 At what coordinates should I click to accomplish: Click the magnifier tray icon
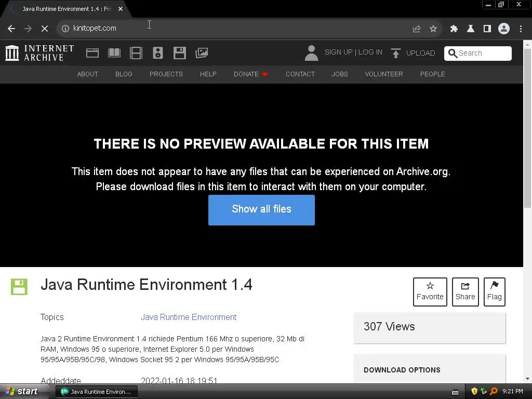pyautogui.click(x=494, y=392)
